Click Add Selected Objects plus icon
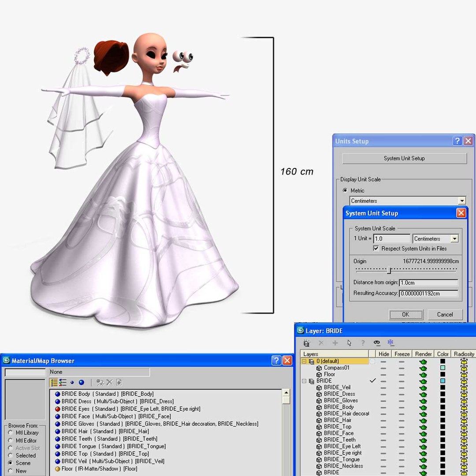The image size is (476, 476). pyautogui.click(x=335, y=343)
